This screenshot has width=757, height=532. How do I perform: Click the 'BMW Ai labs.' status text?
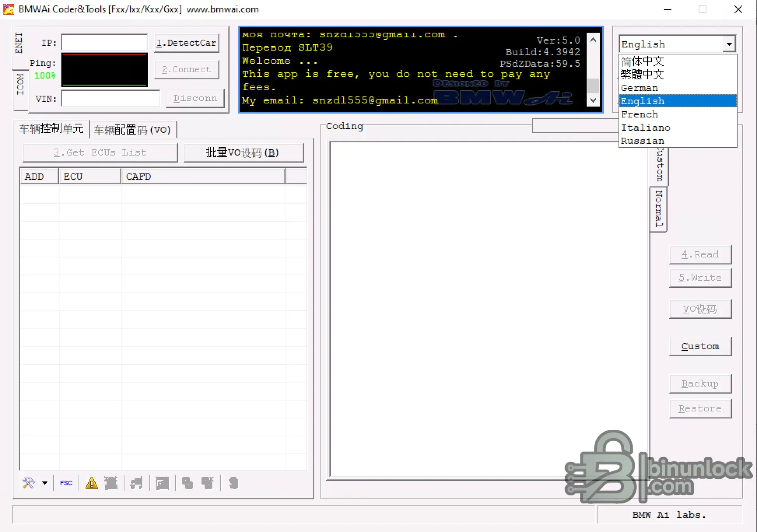669,515
